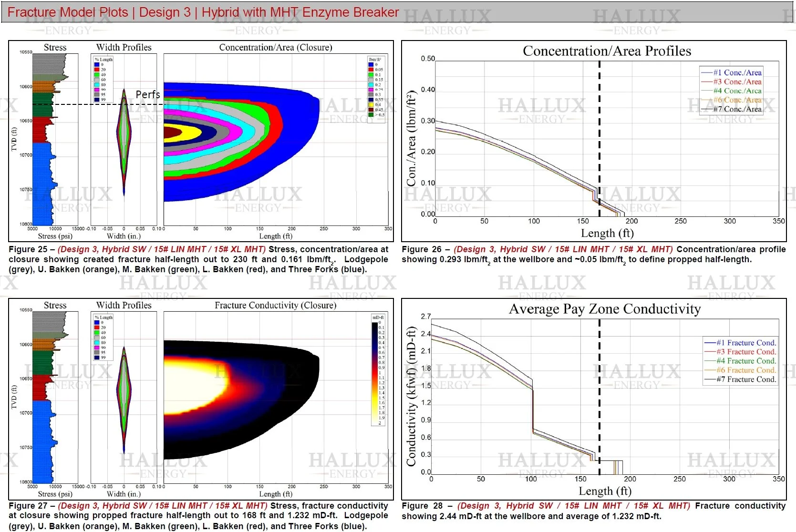Click the > 0.5 green swatch in concentration legend
Screen dimensions: 796x532
[x=371, y=114]
